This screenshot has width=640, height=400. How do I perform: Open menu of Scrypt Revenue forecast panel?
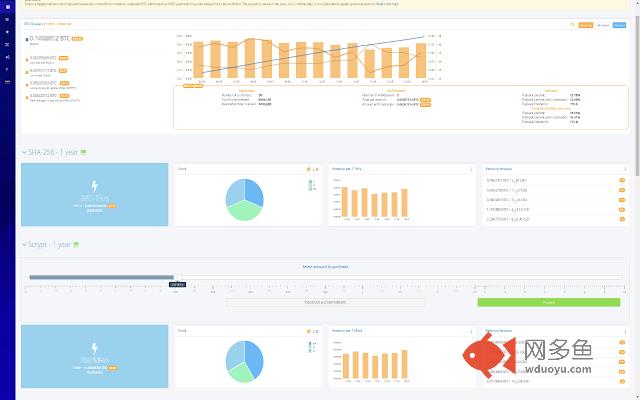click(625, 331)
